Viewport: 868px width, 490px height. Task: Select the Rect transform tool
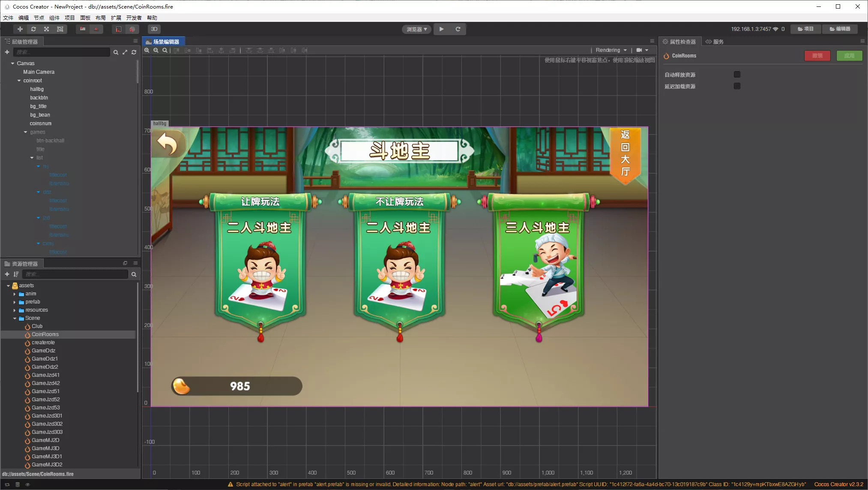pos(60,29)
